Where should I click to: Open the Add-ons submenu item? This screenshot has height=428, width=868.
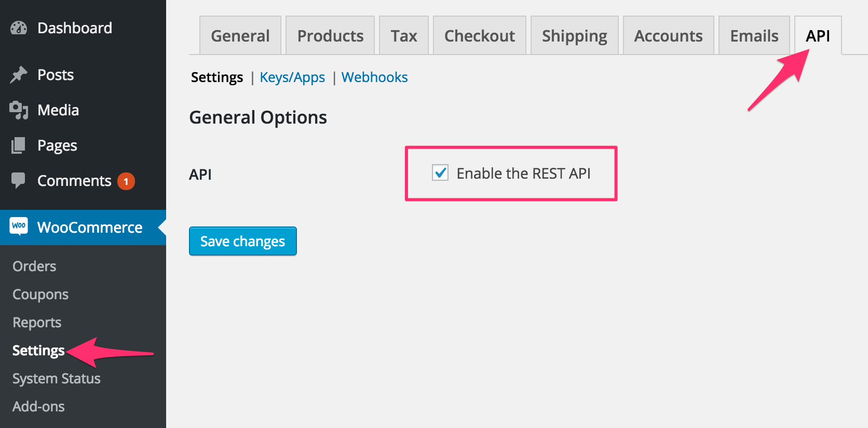(38, 406)
